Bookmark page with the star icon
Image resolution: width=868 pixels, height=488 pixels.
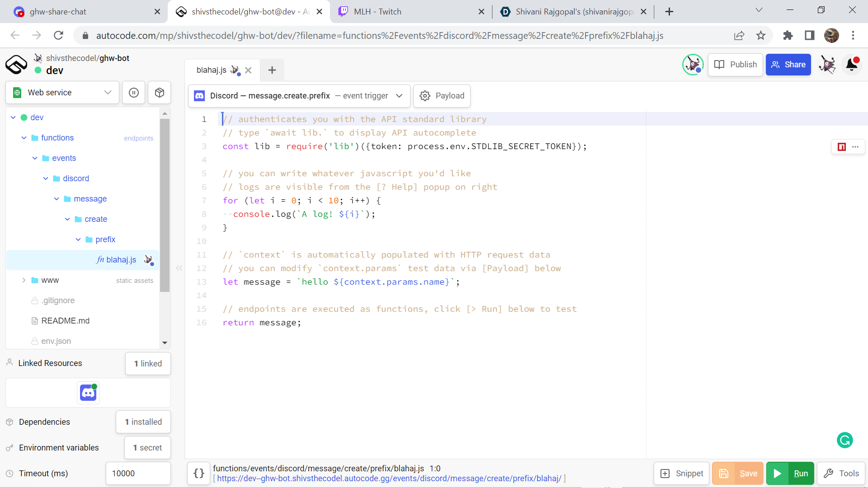click(761, 36)
